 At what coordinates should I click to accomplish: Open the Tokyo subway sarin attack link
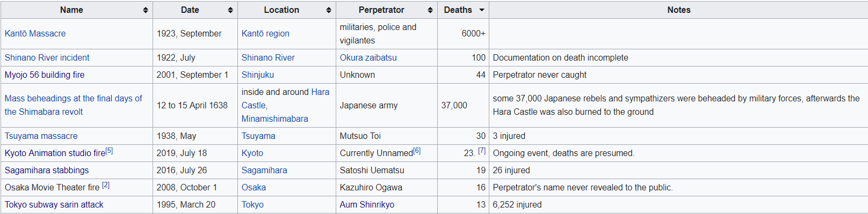coord(54,204)
